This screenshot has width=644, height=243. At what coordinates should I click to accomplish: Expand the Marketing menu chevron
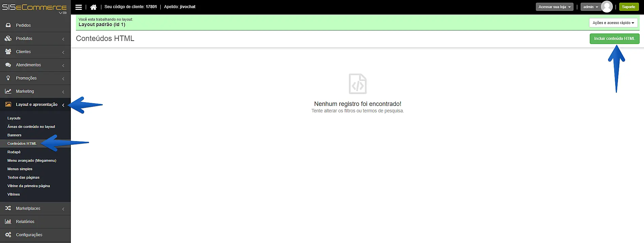63,92
